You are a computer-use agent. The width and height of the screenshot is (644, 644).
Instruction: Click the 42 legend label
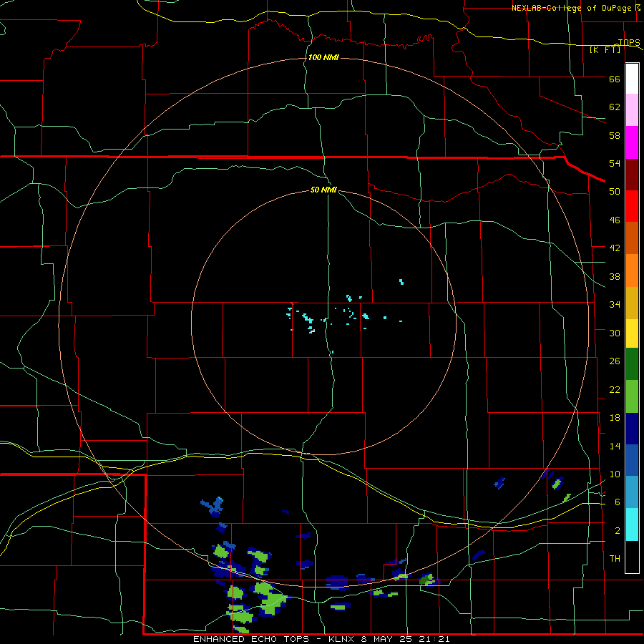615,248
